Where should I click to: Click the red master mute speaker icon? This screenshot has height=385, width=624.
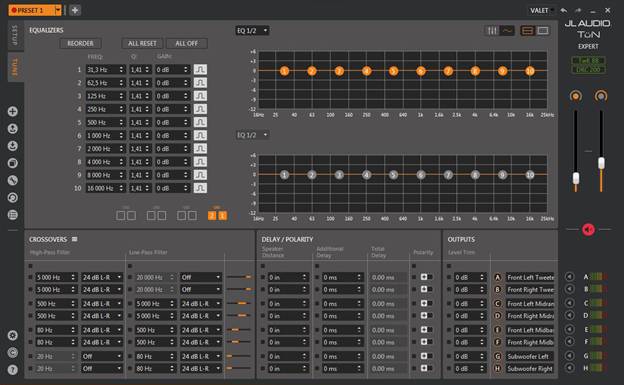[588, 229]
